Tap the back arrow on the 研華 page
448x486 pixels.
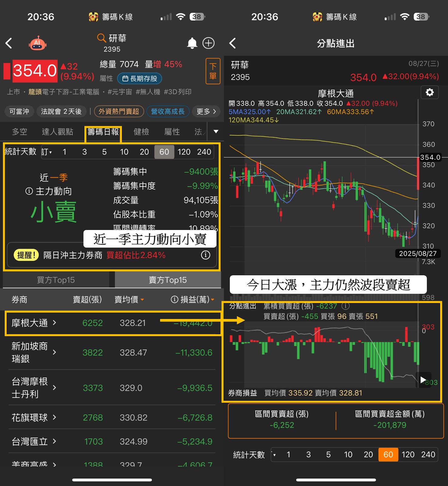(9, 43)
